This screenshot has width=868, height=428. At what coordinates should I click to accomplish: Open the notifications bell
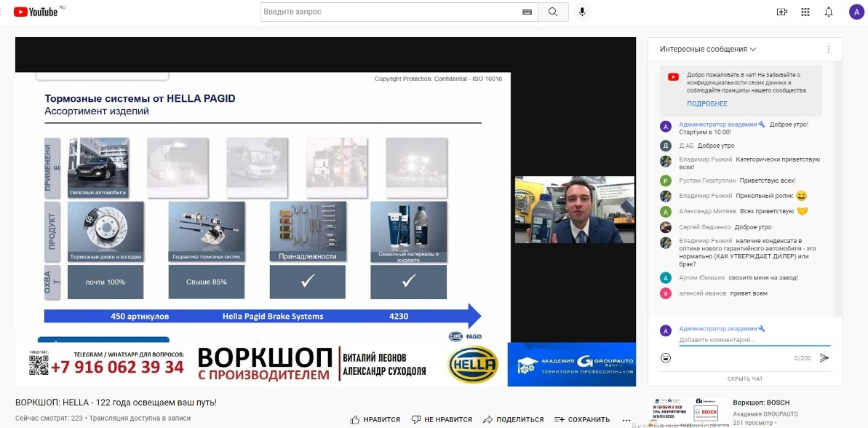(829, 12)
